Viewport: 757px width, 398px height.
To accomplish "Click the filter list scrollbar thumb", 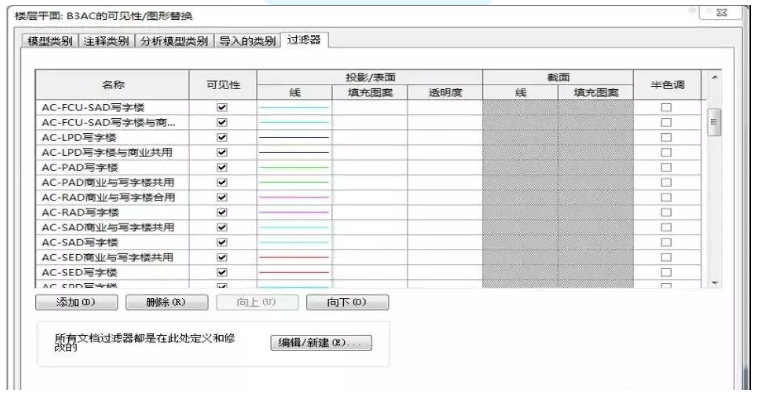I will pyautogui.click(x=714, y=122).
